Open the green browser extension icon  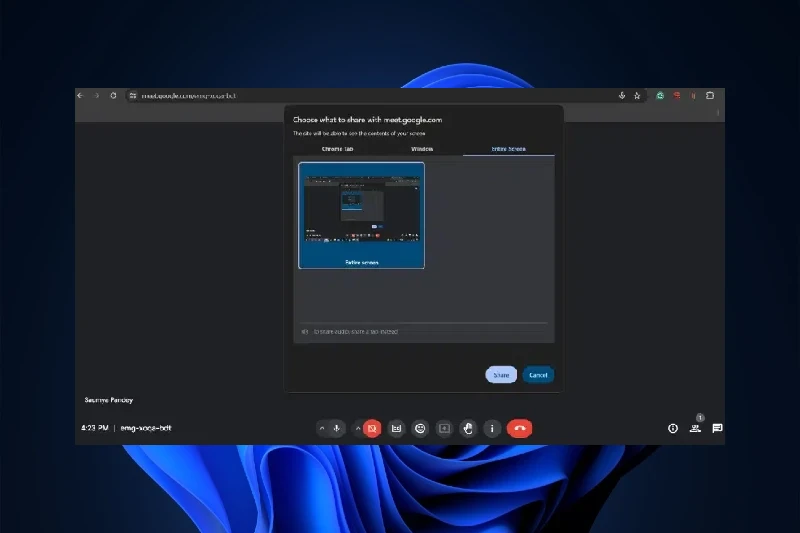point(660,95)
